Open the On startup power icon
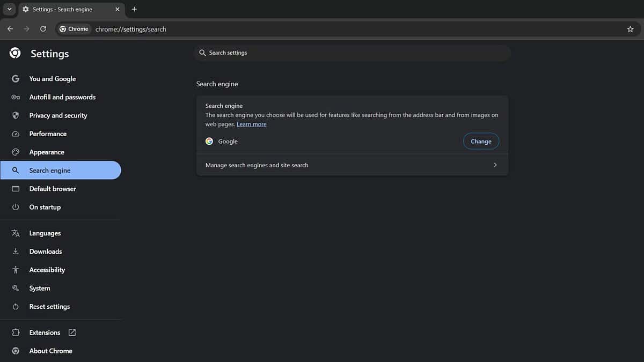 tap(16, 207)
